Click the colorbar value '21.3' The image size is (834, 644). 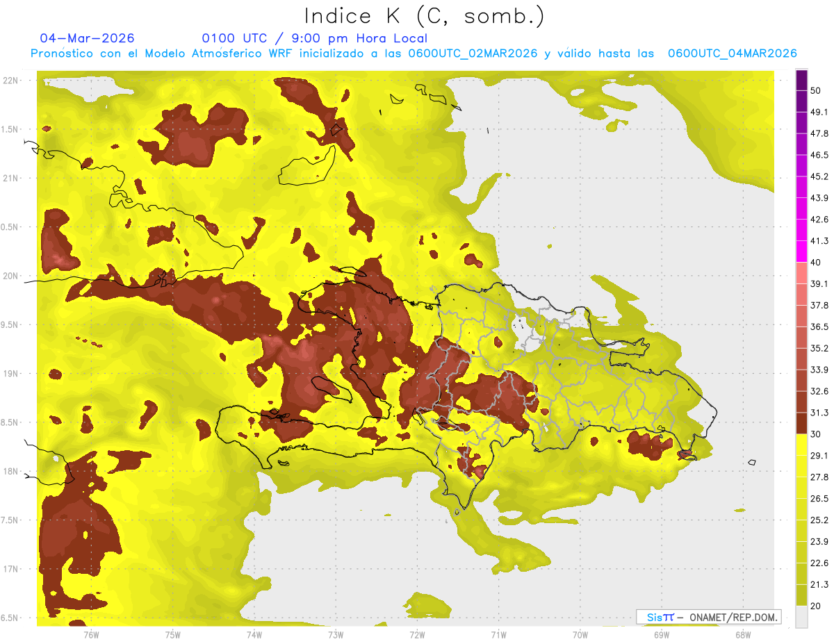pos(819,584)
